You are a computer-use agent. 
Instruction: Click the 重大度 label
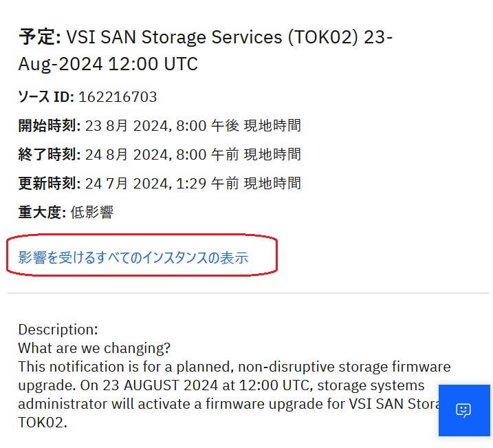point(42,213)
